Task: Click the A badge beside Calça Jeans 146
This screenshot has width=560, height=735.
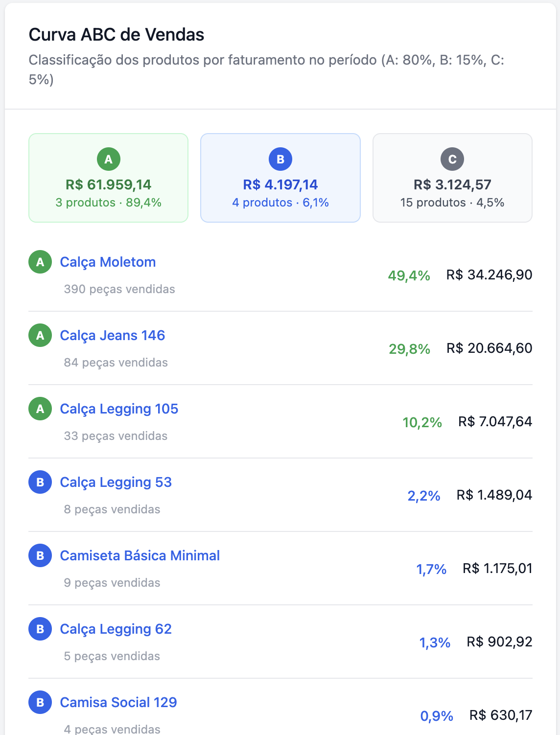Action: 40,335
